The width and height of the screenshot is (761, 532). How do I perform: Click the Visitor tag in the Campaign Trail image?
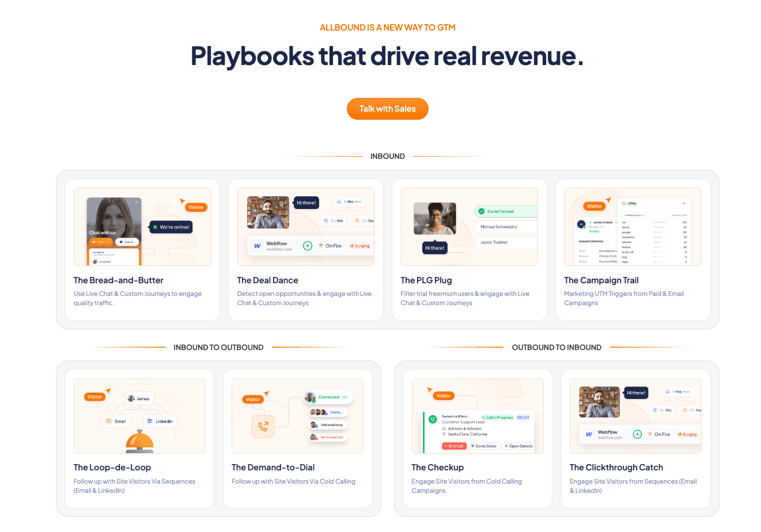pos(594,206)
